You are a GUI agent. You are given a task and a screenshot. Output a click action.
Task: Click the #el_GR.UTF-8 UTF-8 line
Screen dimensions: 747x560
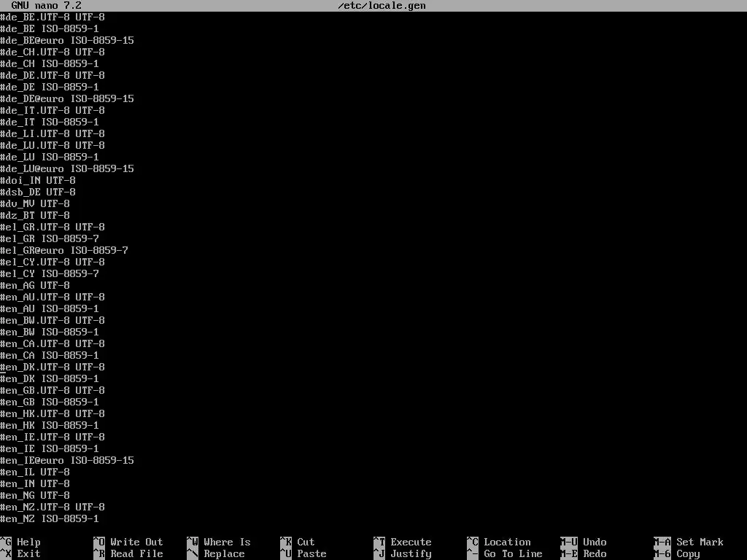click(x=53, y=227)
